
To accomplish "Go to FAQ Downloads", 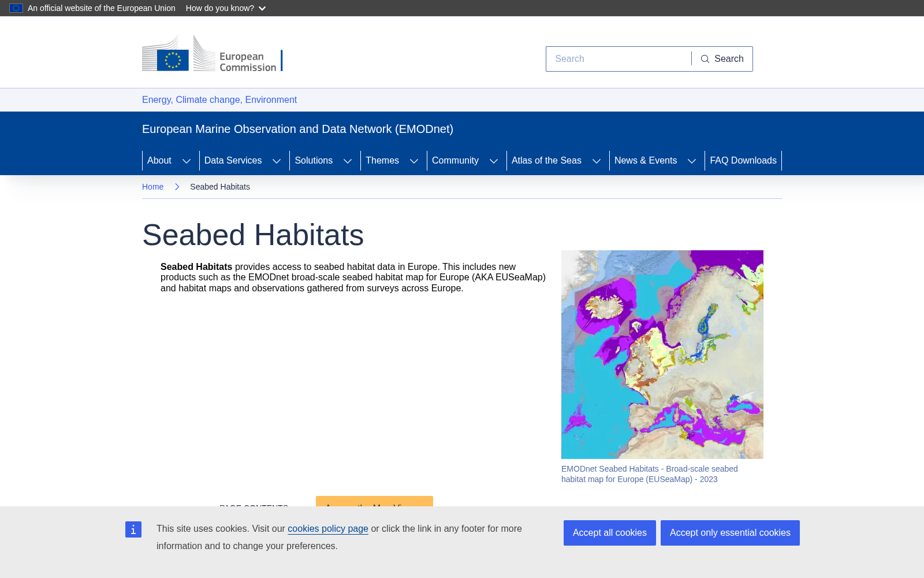I will pos(743,161).
